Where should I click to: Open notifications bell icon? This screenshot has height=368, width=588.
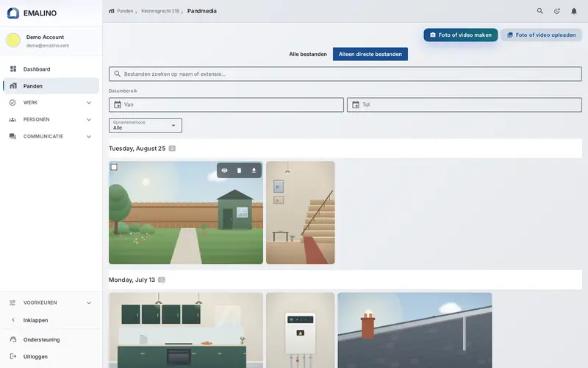pyautogui.click(x=574, y=11)
